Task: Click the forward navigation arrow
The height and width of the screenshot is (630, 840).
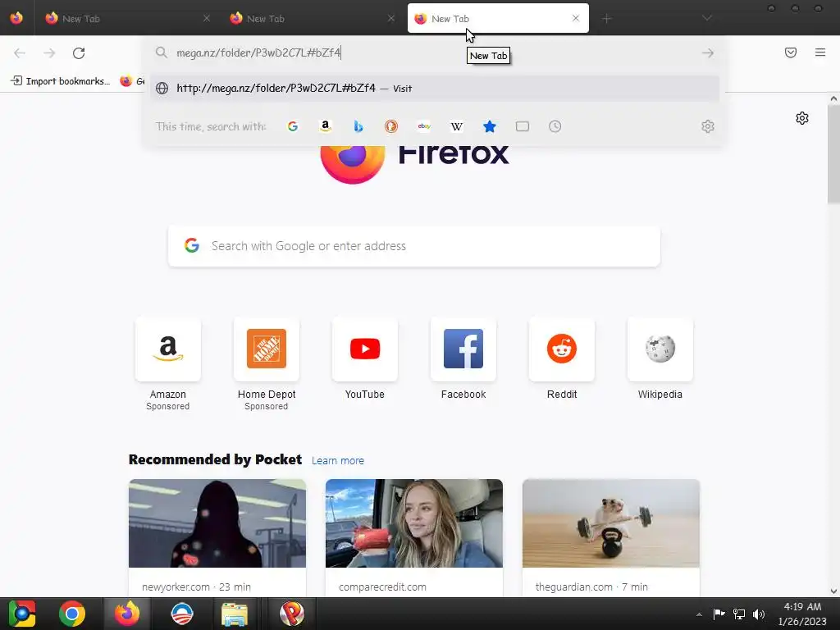Action: tap(49, 53)
